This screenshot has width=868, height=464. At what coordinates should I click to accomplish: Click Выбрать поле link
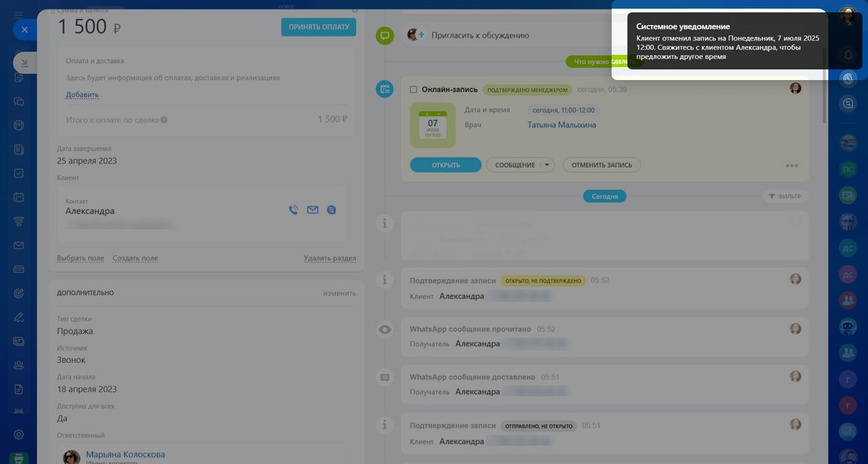pyautogui.click(x=81, y=258)
